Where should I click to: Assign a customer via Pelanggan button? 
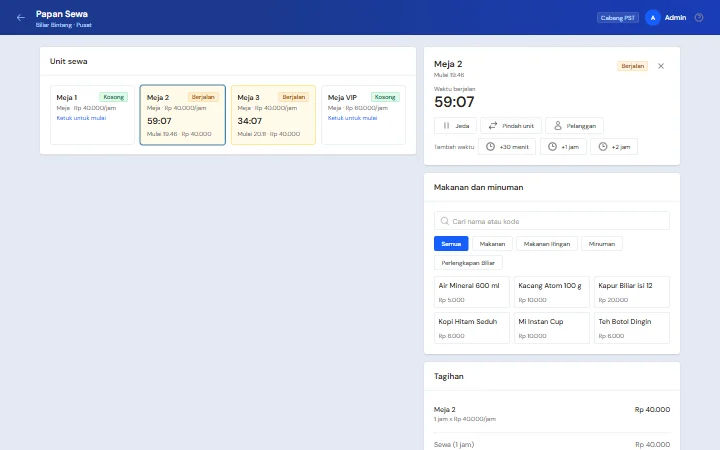[x=574, y=126]
